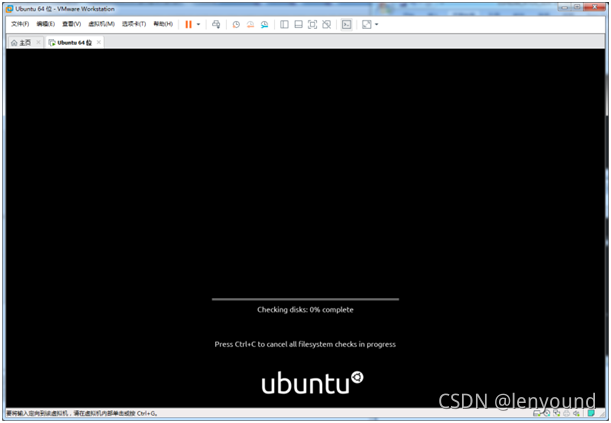Open the snapshot manager
The width and height of the screenshot is (611, 423).
click(265, 25)
